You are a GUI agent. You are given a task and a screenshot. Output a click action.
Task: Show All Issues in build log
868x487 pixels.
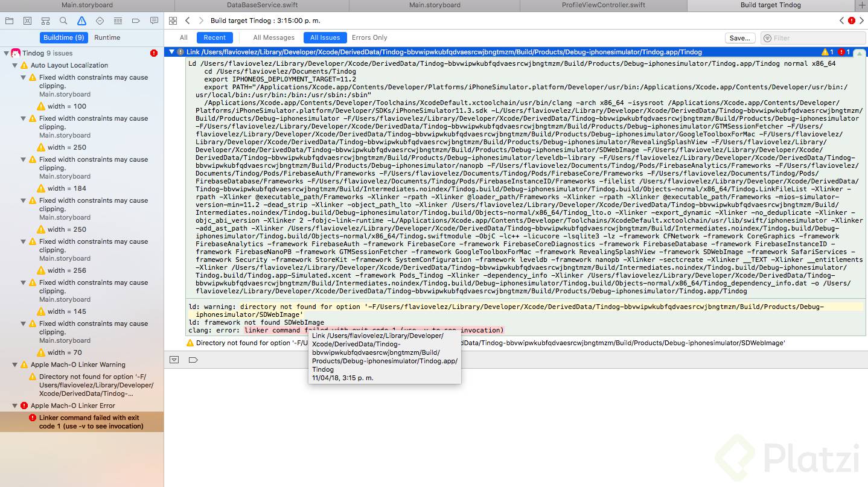325,37
